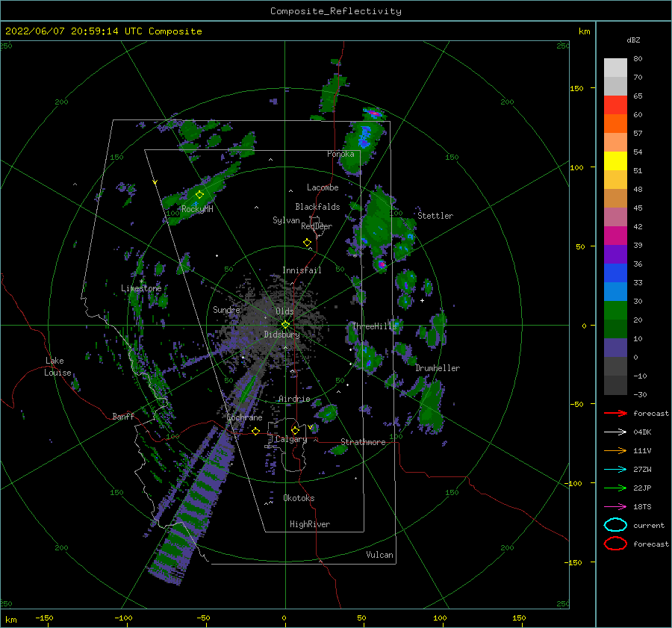672x628 pixels.
Task: Select the royal blue 33-36 dBZ swatch
Action: click(x=615, y=273)
